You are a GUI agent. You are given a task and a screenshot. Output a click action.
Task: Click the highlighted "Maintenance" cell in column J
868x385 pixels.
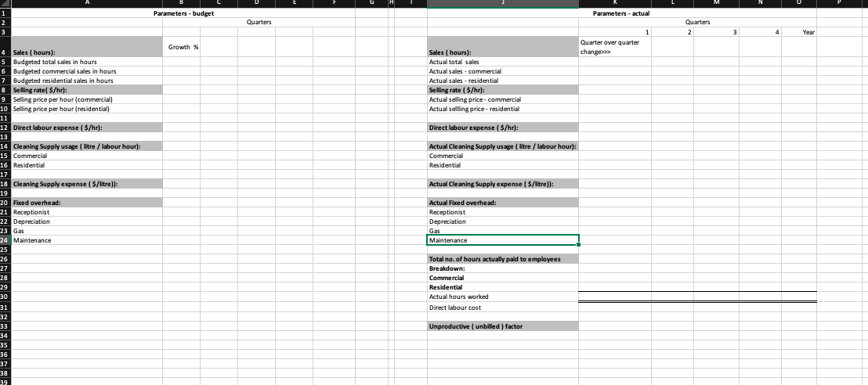(503, 240)
